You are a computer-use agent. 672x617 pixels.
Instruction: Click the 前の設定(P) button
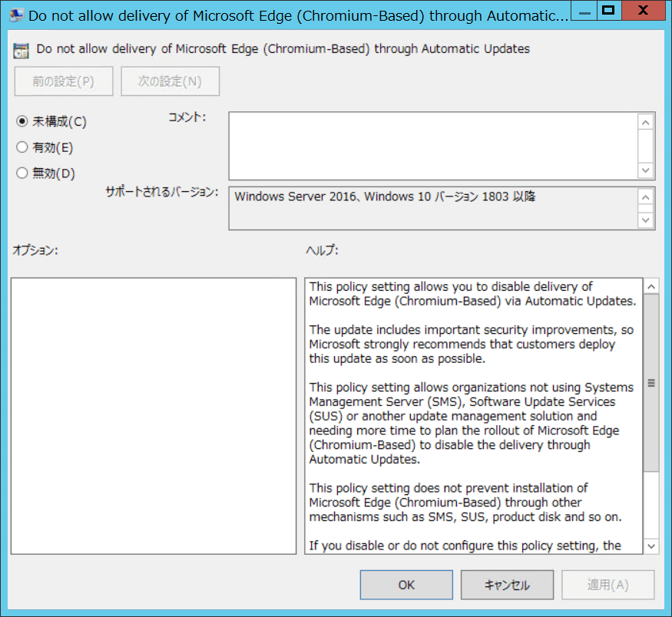(64, 81)
